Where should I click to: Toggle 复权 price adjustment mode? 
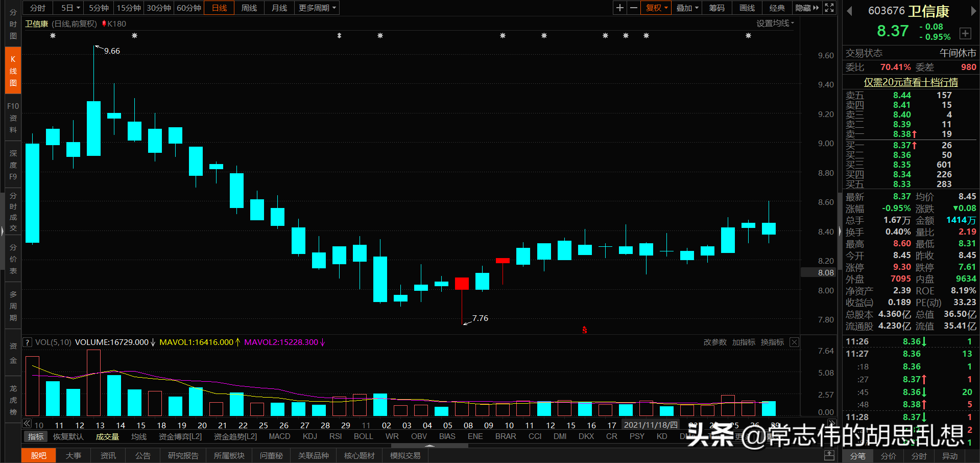point(655,8)
